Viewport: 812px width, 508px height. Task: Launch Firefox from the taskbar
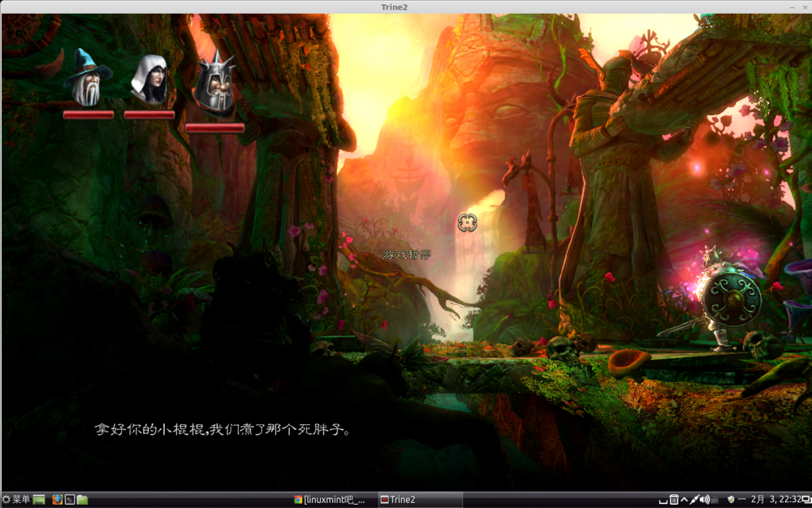click(57, 500)
